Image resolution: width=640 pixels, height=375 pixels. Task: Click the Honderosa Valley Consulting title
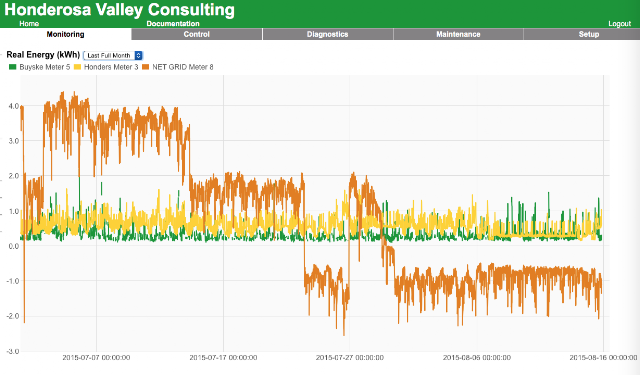tap(120, 10)
